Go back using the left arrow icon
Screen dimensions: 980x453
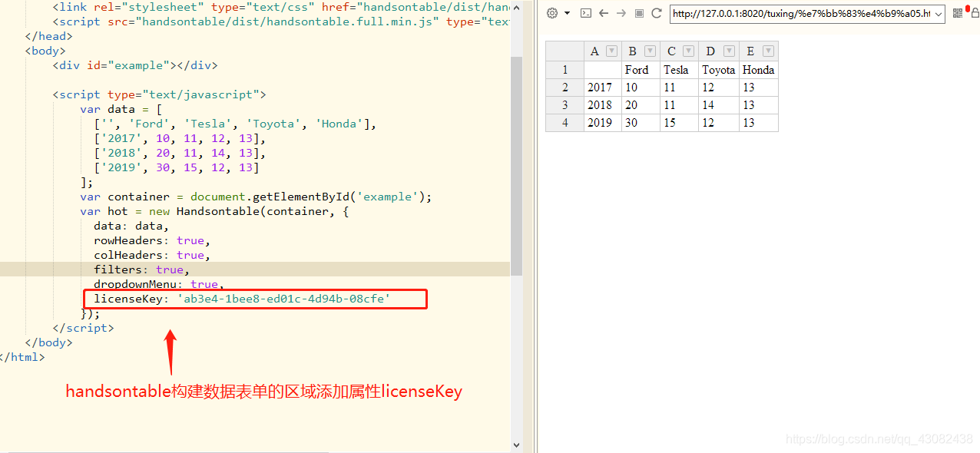604,13
